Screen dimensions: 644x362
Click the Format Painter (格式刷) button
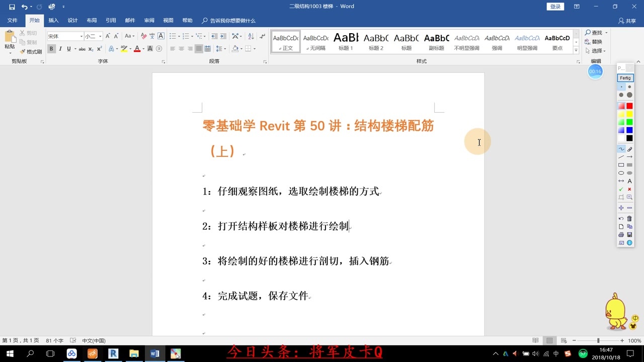[x=31, y=52]
